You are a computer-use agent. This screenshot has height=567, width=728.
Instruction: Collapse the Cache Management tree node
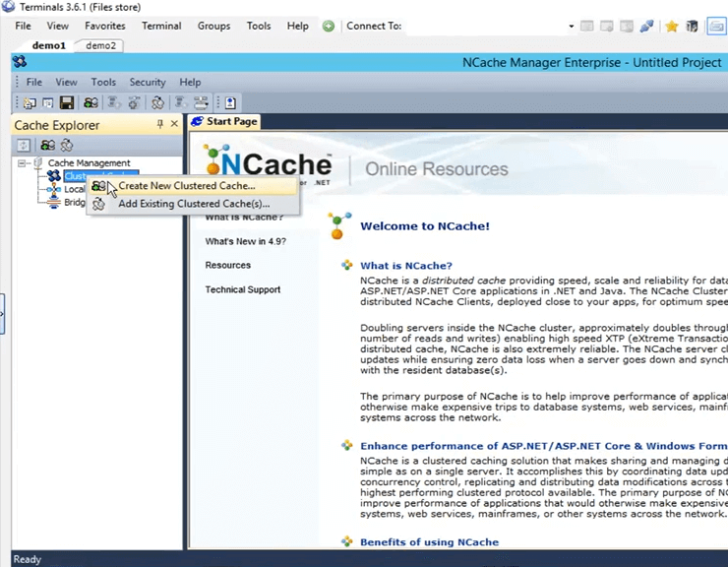(x=22, y=163)
